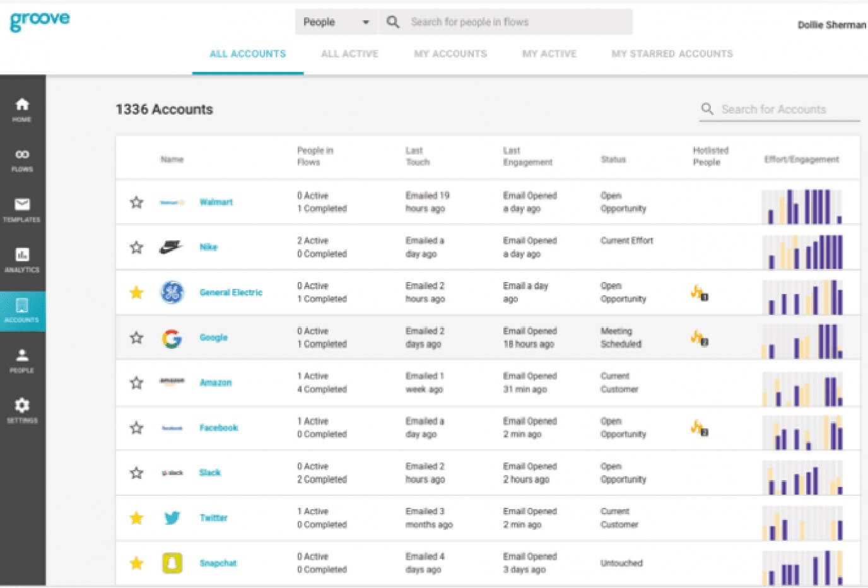Open the Twitter account link
868x588 pixels.
tap(213, 518)
